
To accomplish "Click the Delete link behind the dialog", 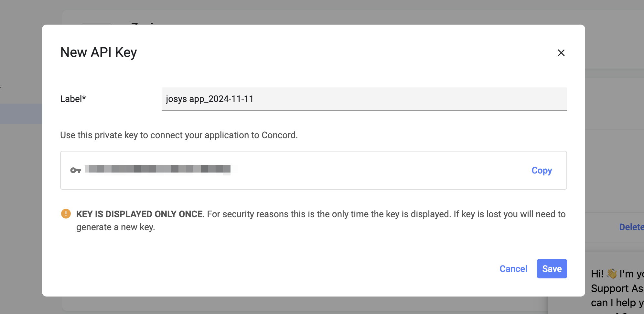I will [x=631, y=227].
